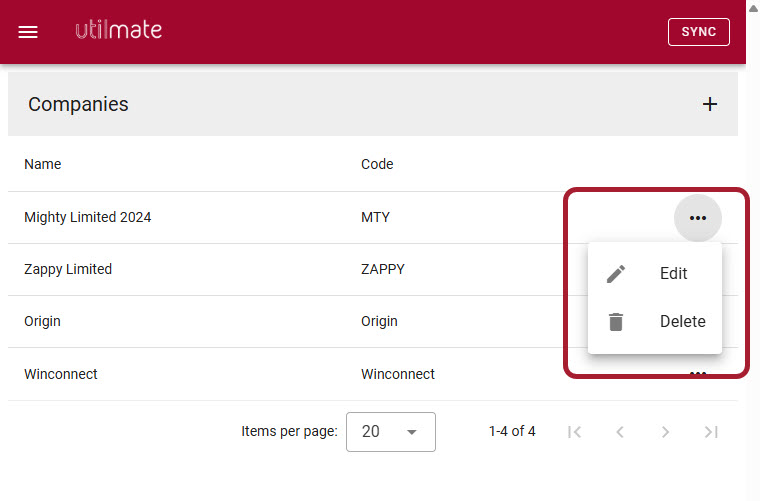The image size is (760, 501).
Task: Click the MTY code cell
Action: (x=375, y=217)
